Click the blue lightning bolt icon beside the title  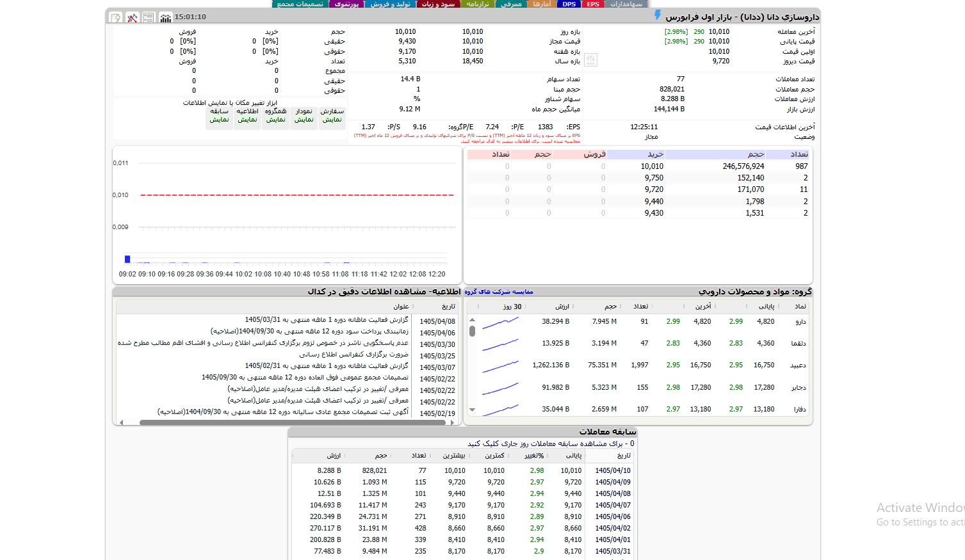(x=657, y=15)
